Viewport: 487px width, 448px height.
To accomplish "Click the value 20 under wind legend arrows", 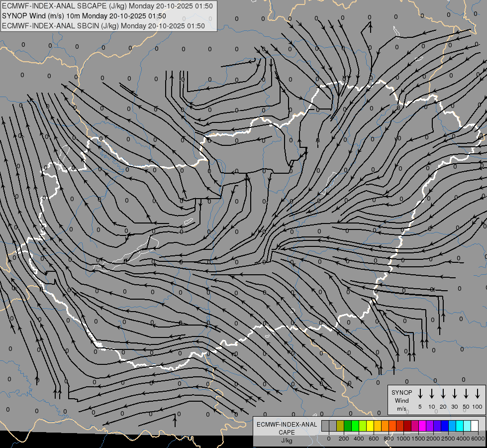I will [x=443, y=407].
